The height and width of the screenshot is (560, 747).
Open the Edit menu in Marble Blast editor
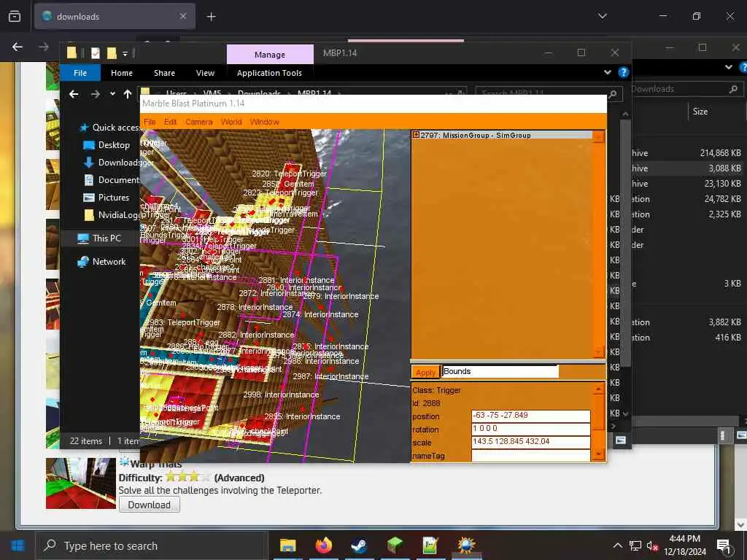coord(170,122)
